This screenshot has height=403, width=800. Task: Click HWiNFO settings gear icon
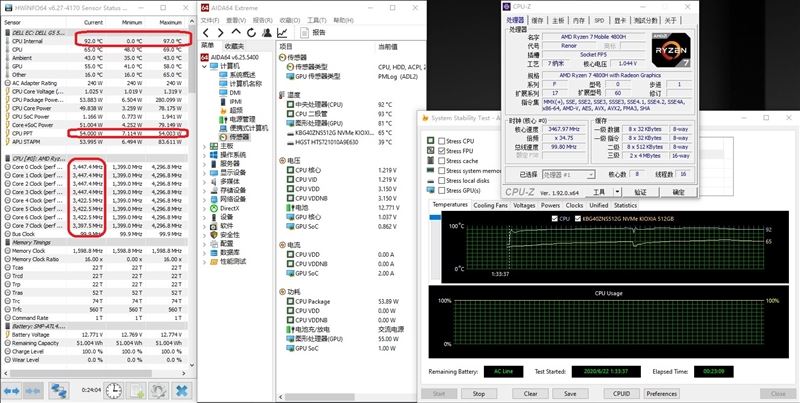pyautogui.click(x=159, y=391)
